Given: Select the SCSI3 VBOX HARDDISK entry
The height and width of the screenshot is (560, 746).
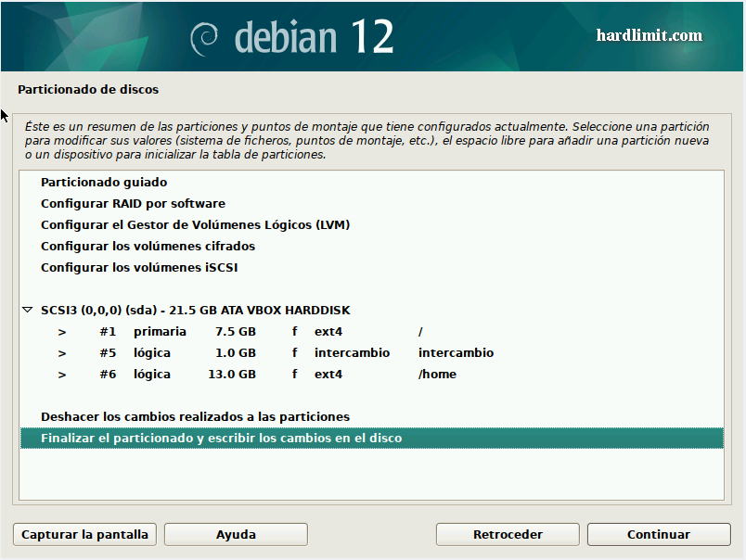Looking at the screenshot, I should pyautogui.click(x=195, y=311).
